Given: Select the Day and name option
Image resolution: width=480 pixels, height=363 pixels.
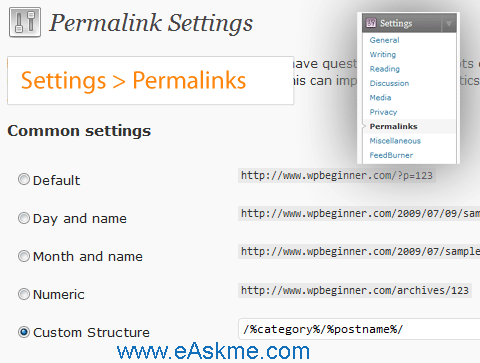Looking at the screenshot, I should tap(24, 218).
